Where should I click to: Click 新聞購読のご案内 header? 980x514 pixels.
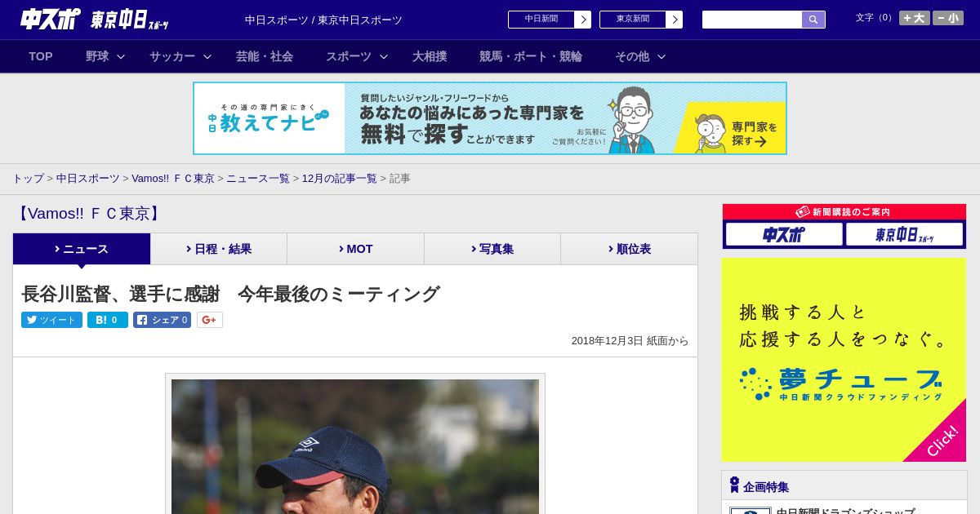pos(844,211)
